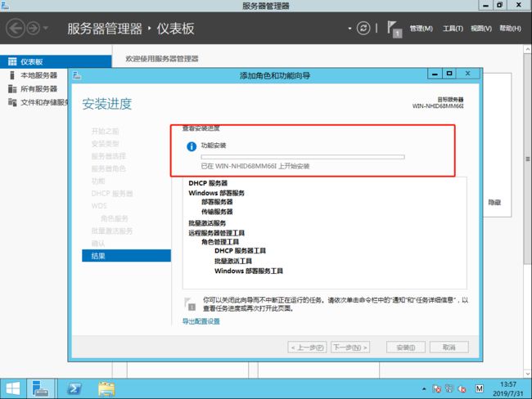Select 仪表板 in the sidebar
The image size is (532, 399).
56,61
